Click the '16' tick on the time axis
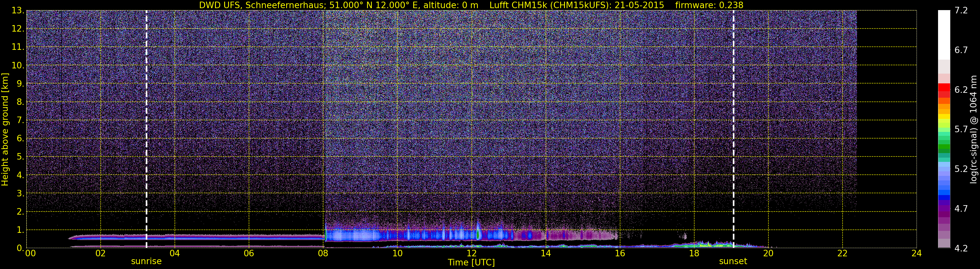The height and width of the screenshot is (269, 980). [620, 253]
